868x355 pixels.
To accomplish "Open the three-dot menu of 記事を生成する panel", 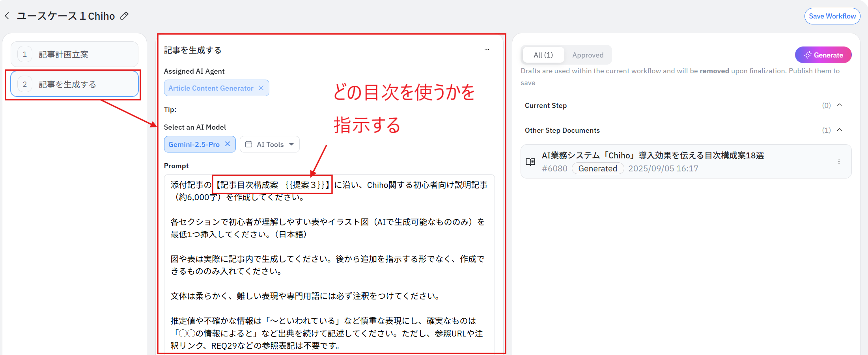I will (x=487, y=50).
